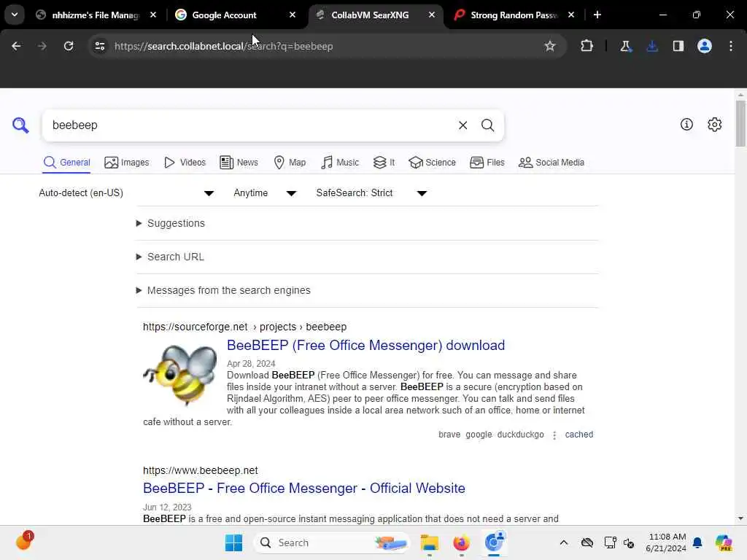Click the https://www.beebeep.net result URL
Image resolution: width=747 pixels, height=560 pixels.
coord(200,470)
